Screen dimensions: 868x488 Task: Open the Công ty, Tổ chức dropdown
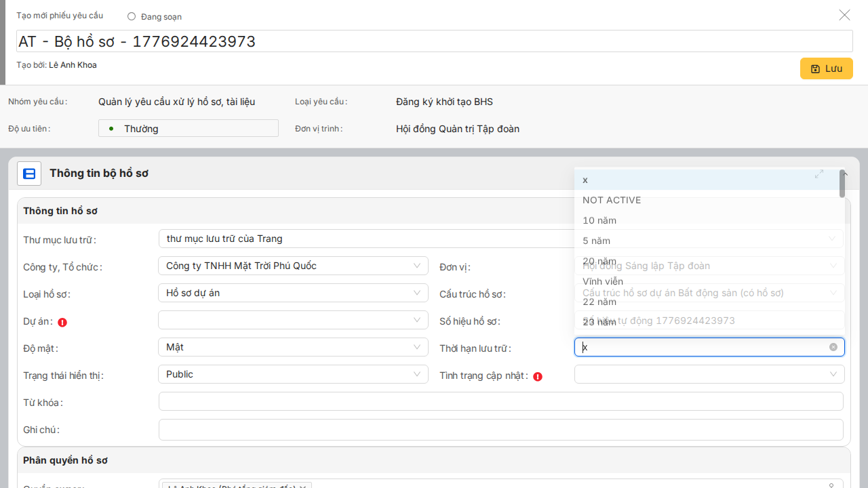[x=293, y=266]
